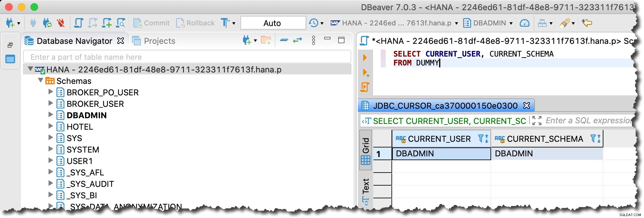Click the yellow back arrow toolbar icon
This screenshot has width=644, height=218.
587,23
